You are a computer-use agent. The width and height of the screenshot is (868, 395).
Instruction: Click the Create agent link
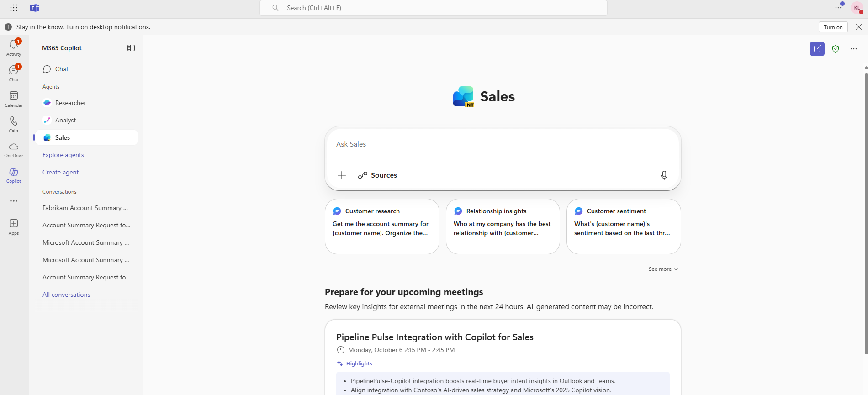(x=60, y=172)
